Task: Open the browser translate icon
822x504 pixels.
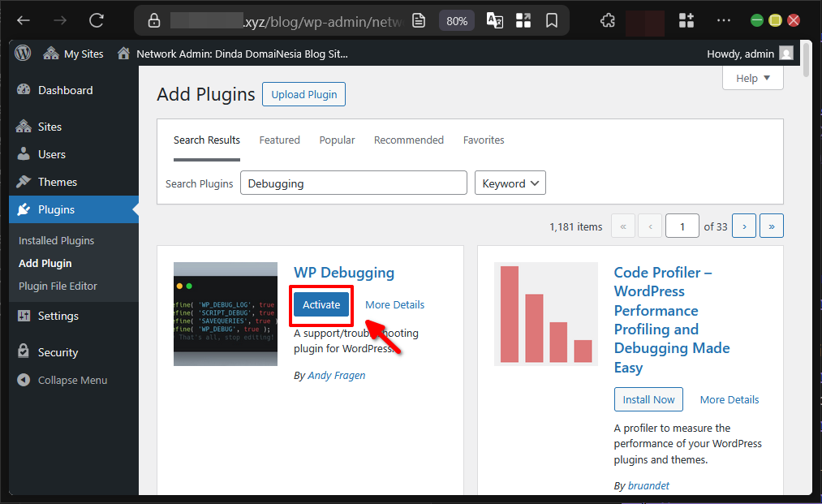Action: click(x=494, y=19)
